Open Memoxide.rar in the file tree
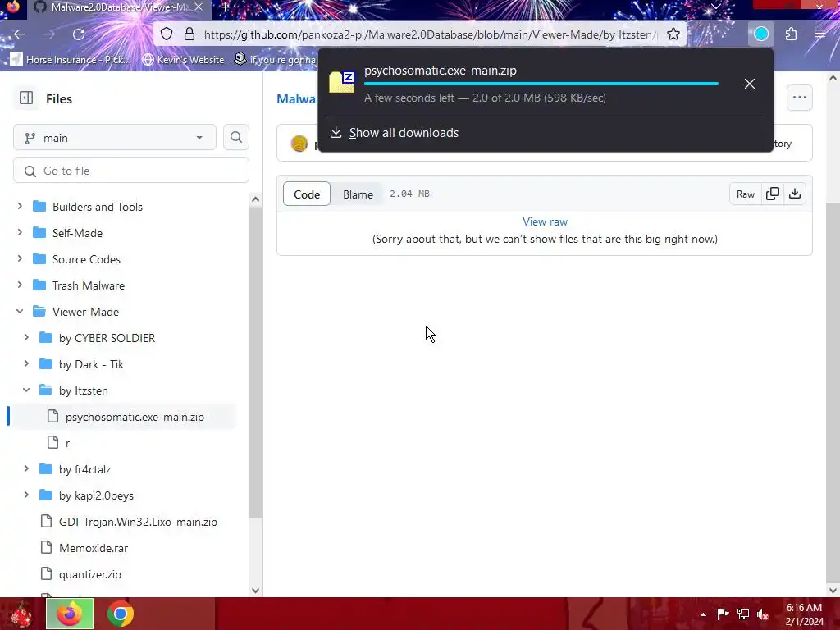840x630 pixels. tap(94, 547)
